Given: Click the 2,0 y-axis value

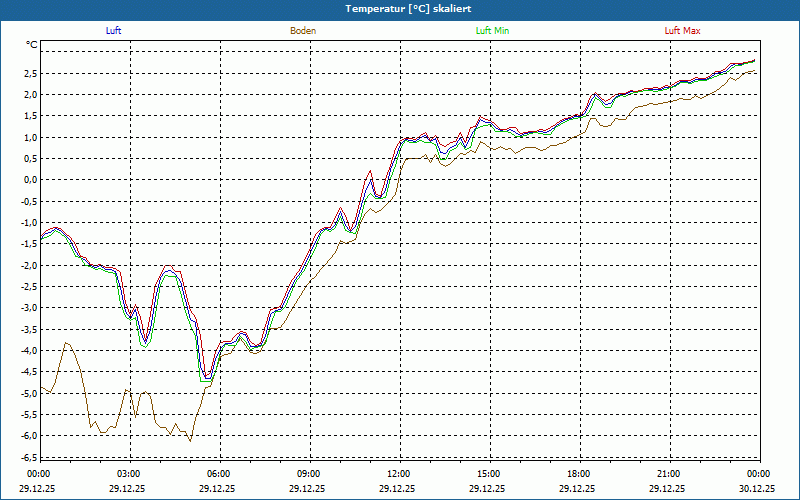Looking at the screenshot, I should [31, 94].
